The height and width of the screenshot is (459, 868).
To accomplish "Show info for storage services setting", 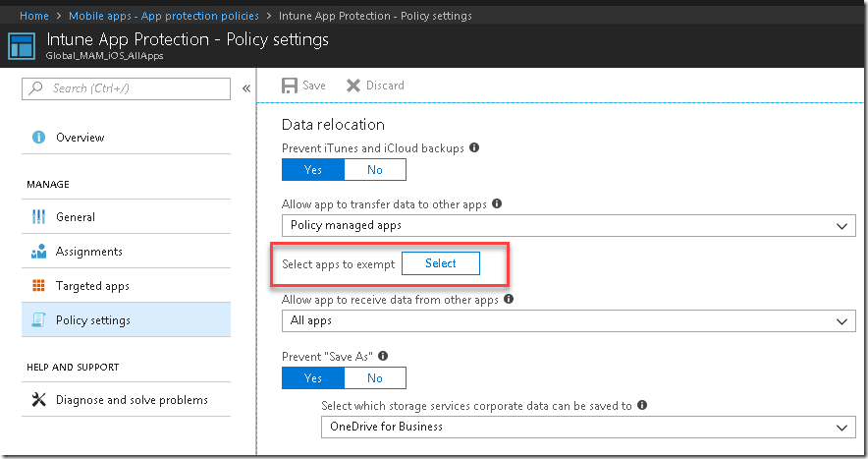I will click(x=642, y=405).
